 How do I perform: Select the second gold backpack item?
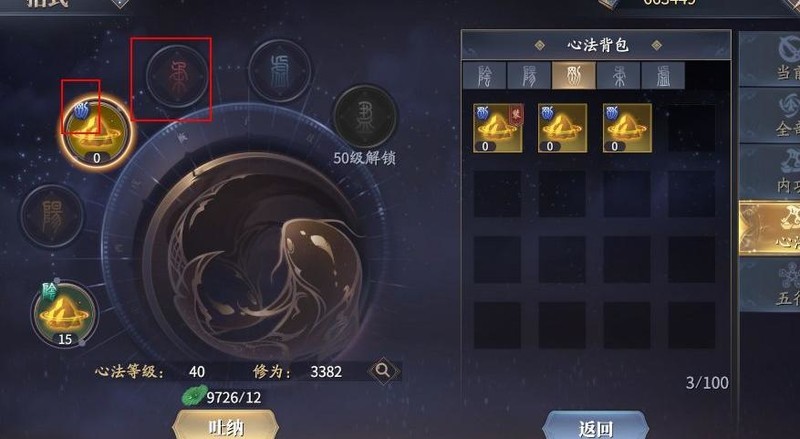pos(563,128)
